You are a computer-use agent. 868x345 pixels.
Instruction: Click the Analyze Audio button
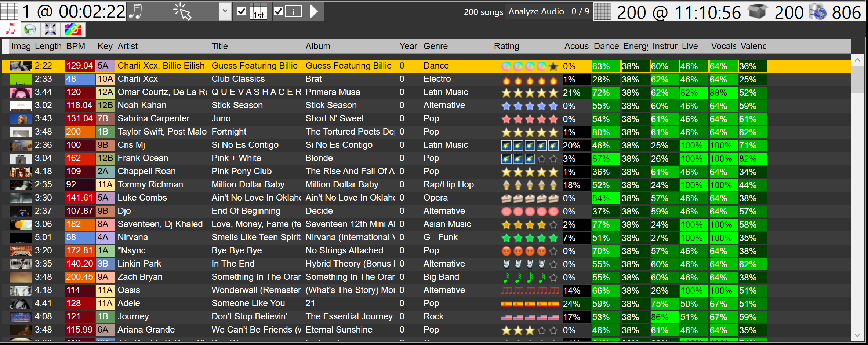[536, 11]
